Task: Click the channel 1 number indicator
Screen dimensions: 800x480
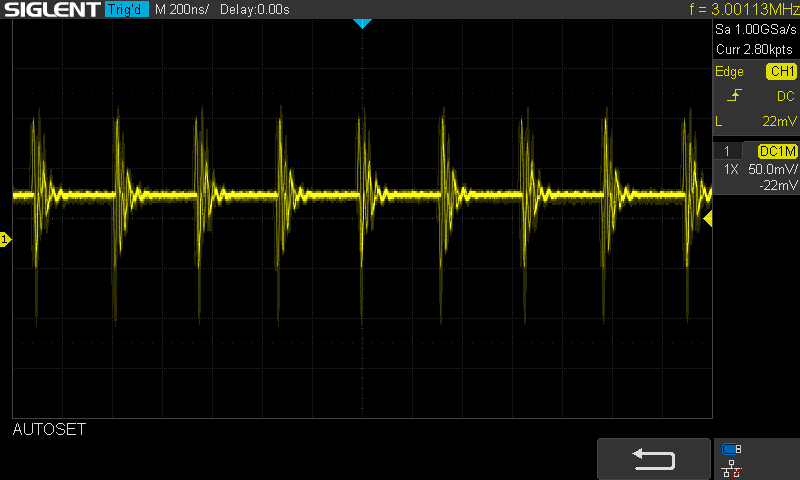Action: tap(727, 151)
